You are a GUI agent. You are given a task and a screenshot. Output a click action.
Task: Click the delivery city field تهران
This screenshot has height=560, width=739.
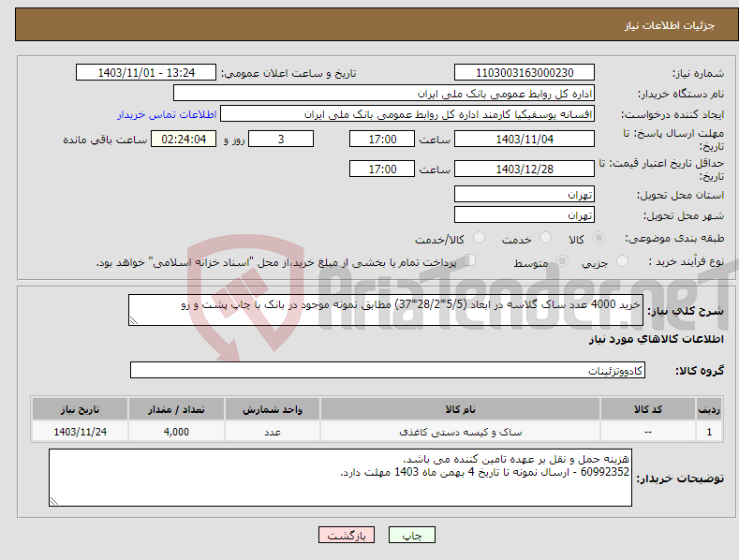[x=525, y=215]
